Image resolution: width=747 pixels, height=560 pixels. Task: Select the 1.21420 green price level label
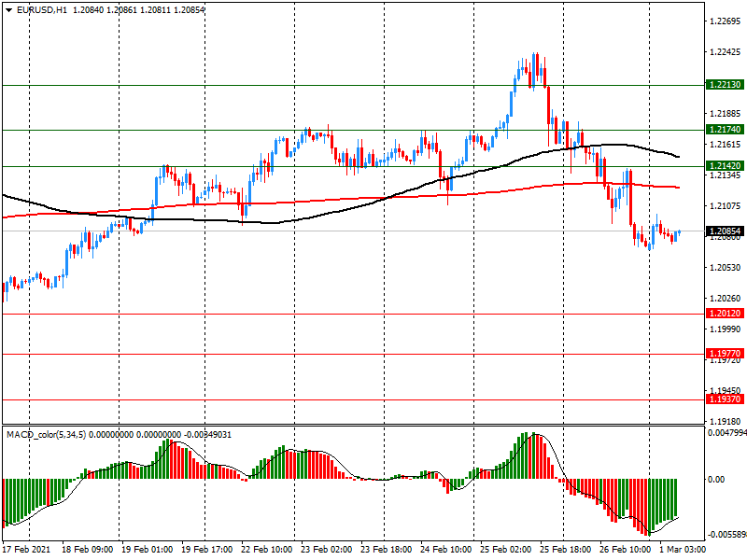click(726, 166)
